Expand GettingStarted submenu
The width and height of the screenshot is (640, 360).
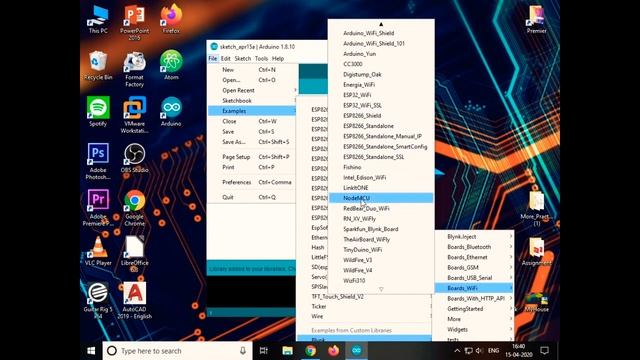(474, 309)
